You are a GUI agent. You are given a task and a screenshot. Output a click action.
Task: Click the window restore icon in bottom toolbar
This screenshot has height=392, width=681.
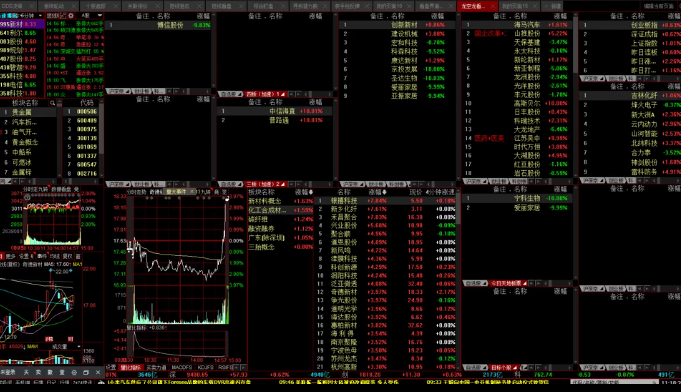pos(86,372)
